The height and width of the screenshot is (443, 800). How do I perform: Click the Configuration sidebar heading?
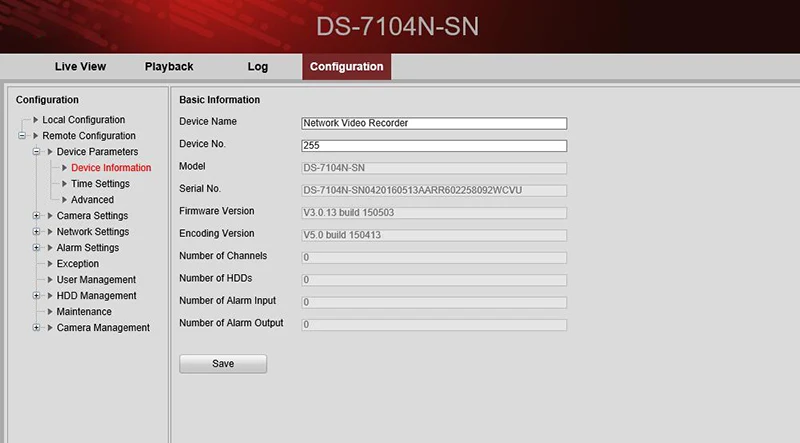[x=47, y=100]
